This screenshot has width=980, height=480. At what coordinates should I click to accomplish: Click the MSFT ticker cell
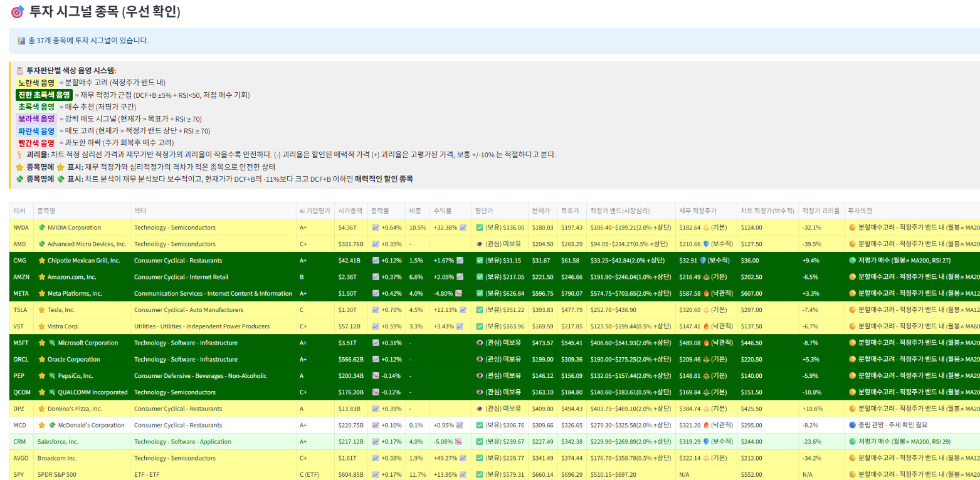pyautogui.click(x=21, y=343)
